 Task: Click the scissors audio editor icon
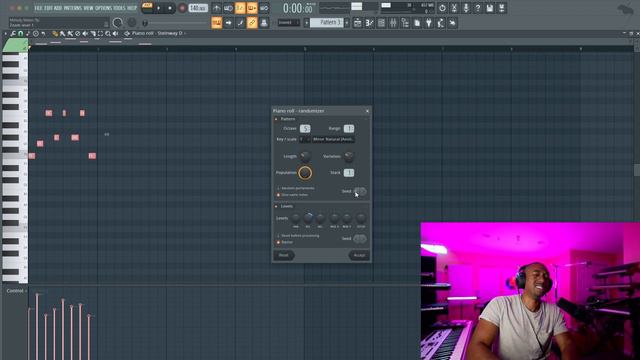(x=454, y=8)
